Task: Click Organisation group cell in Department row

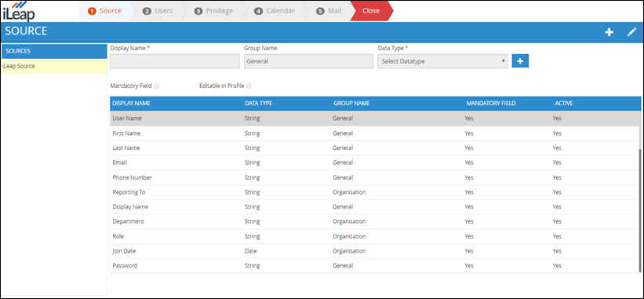Action: point(349,221)
